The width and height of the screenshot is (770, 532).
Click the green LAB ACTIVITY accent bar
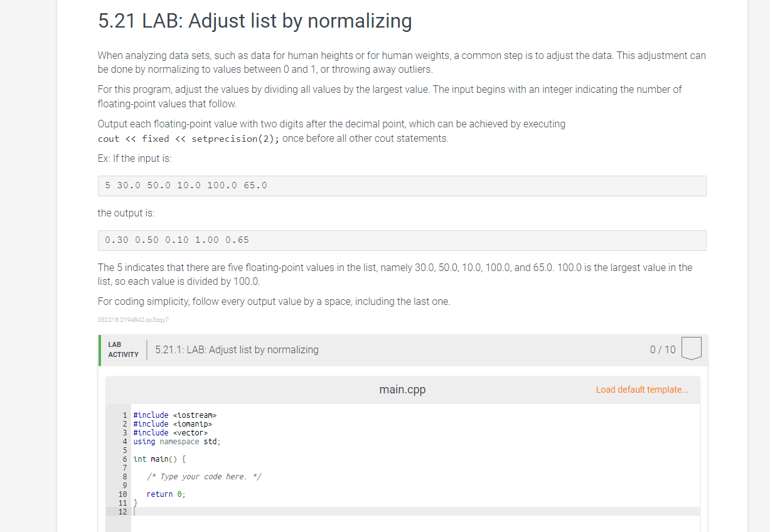(100, 349)
